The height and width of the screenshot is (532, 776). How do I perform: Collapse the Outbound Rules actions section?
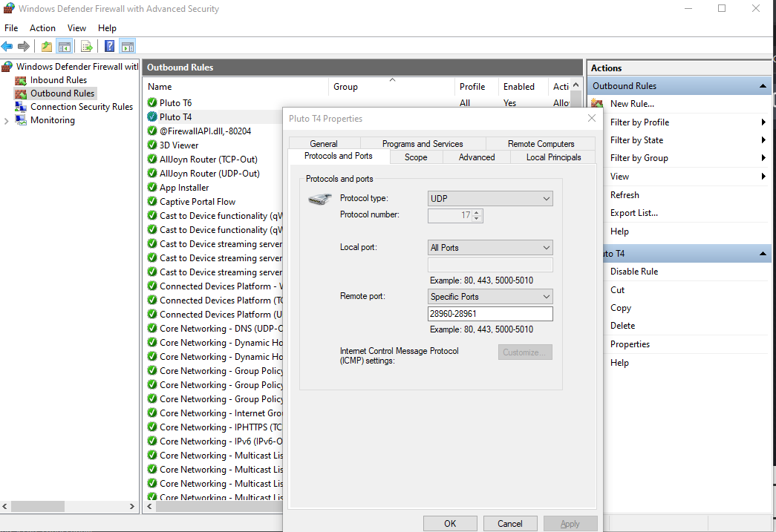tap(763, 86)
